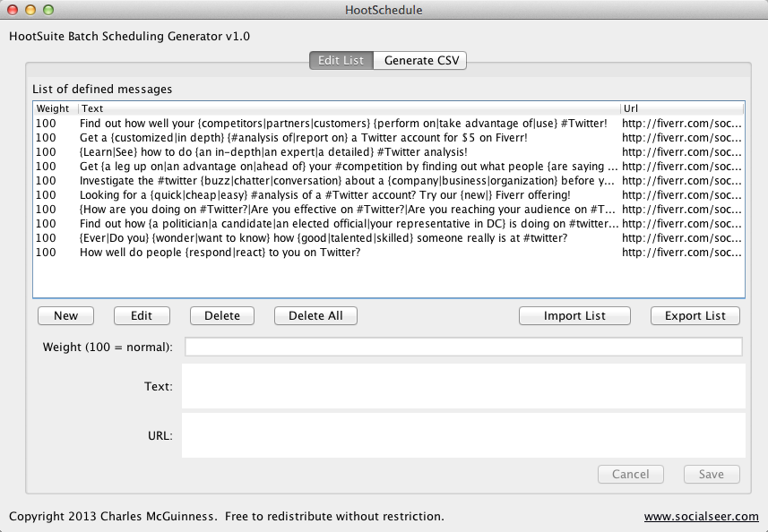Select row 'How well do people {respond|react}'
This screenshot has width=768, height=532.
click(388, 253)
